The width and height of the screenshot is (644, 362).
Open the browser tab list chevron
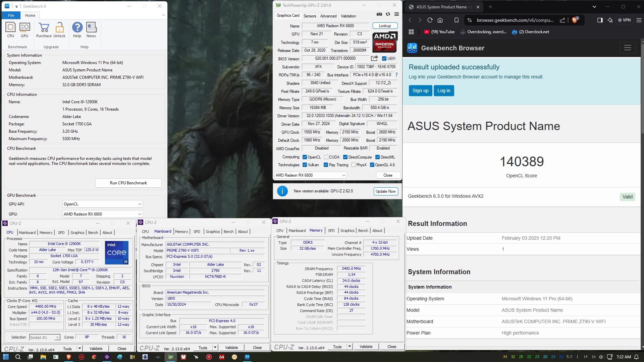tap(594, 7)
